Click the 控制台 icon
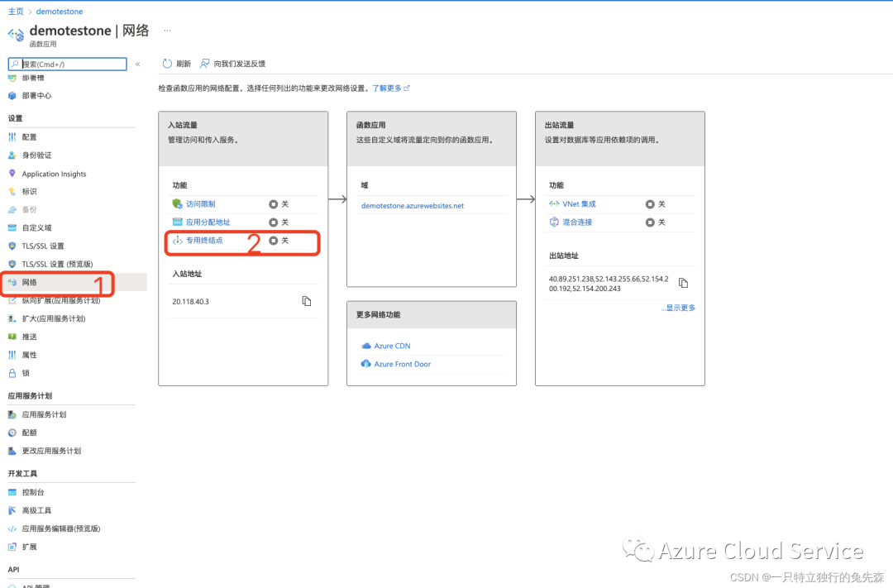The height and width of the screenshot is (588, 893). tap(12, 492)
